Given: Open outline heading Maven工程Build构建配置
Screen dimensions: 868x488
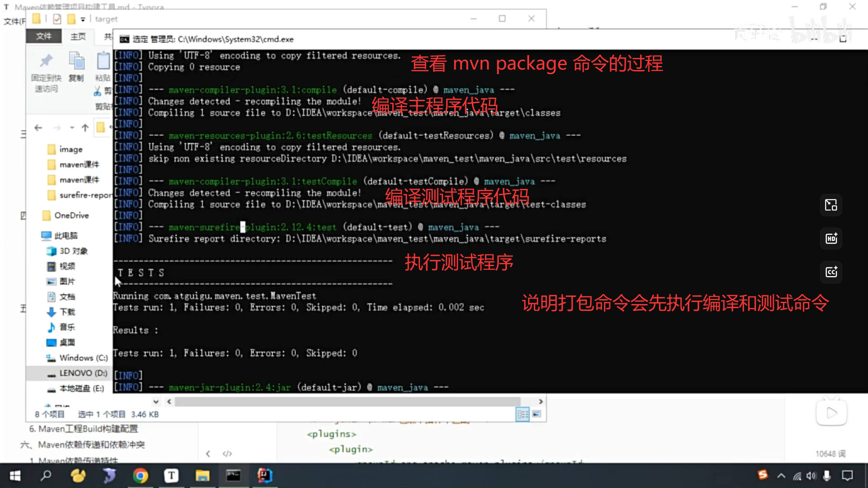Looking at the screenshot, I should tap(84, 429).
